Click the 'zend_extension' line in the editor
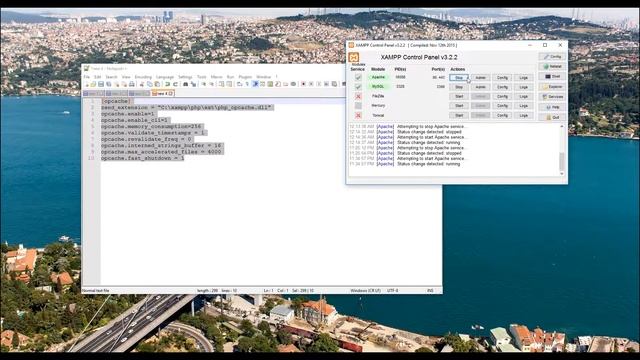Screen dimensions: 640x360 [187, 107]
